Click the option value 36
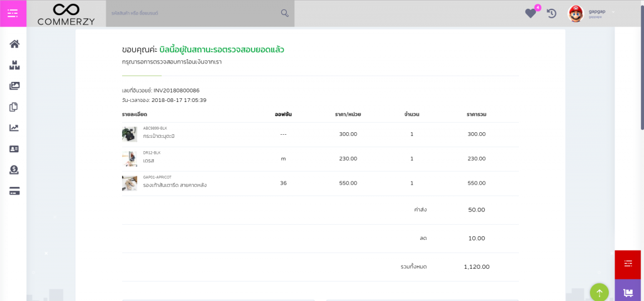This screenshot has width=644, height=301. tap(283, 183)
